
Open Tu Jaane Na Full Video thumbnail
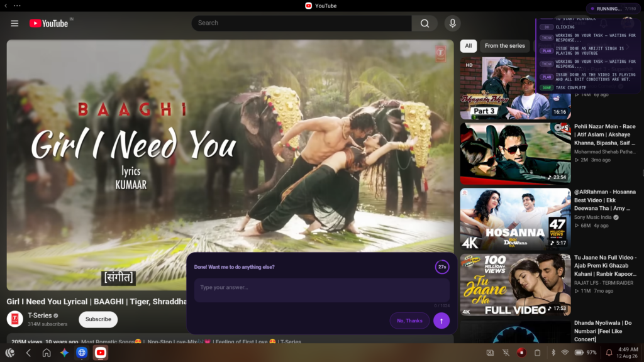(x=516, y=285)
